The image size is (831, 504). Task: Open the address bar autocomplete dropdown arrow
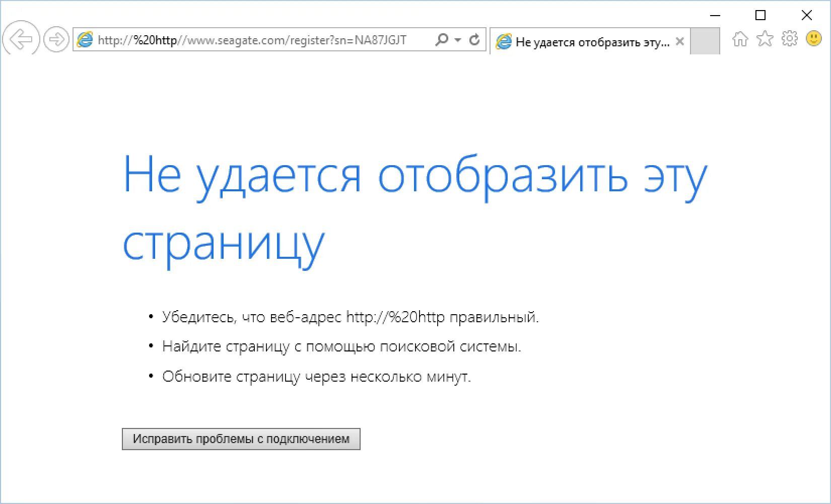pos(457,40)
